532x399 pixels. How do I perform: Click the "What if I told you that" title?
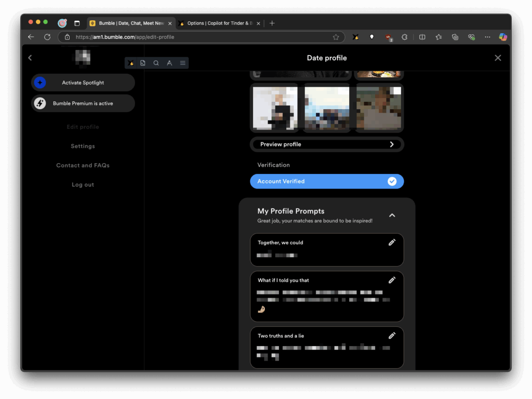[283, 280]
